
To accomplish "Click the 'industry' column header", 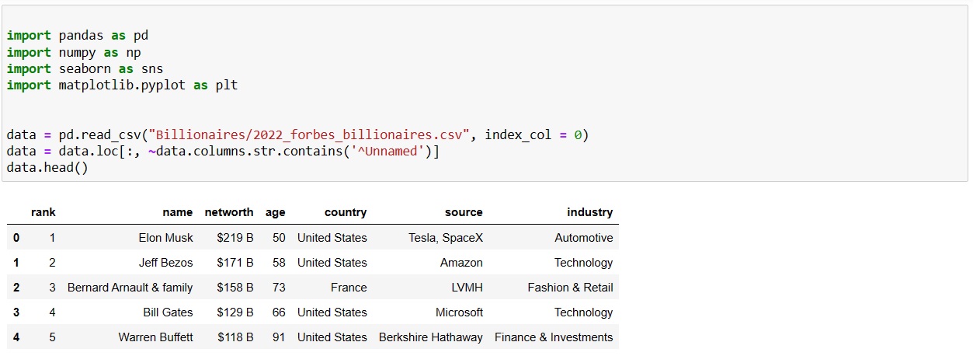I will (590, 212).
